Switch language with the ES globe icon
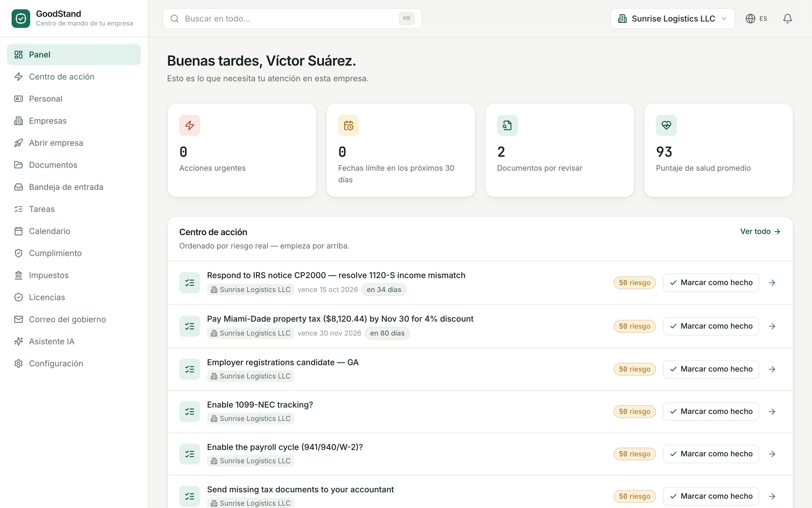 point(756,19)
